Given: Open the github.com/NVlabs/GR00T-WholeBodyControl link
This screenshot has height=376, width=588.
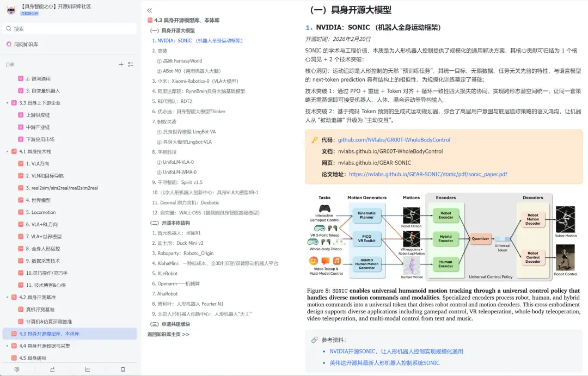Looking at the screenshot, I should point(394,140).
